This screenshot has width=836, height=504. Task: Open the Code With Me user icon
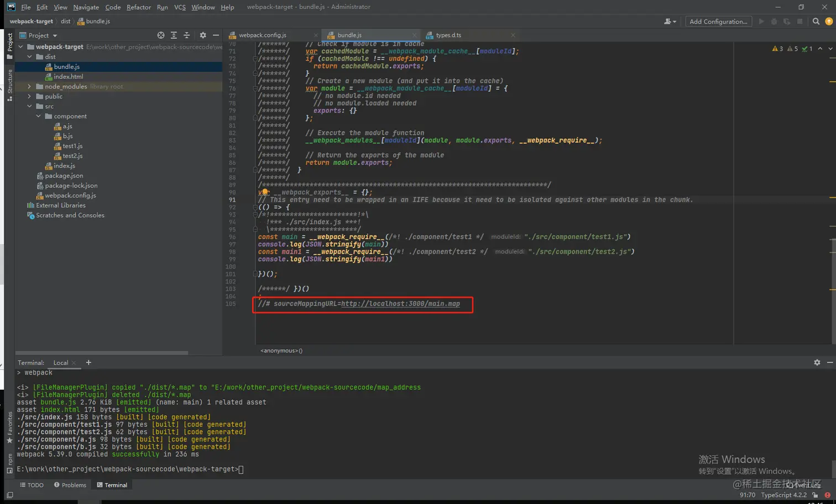click(x=670, y=22)
